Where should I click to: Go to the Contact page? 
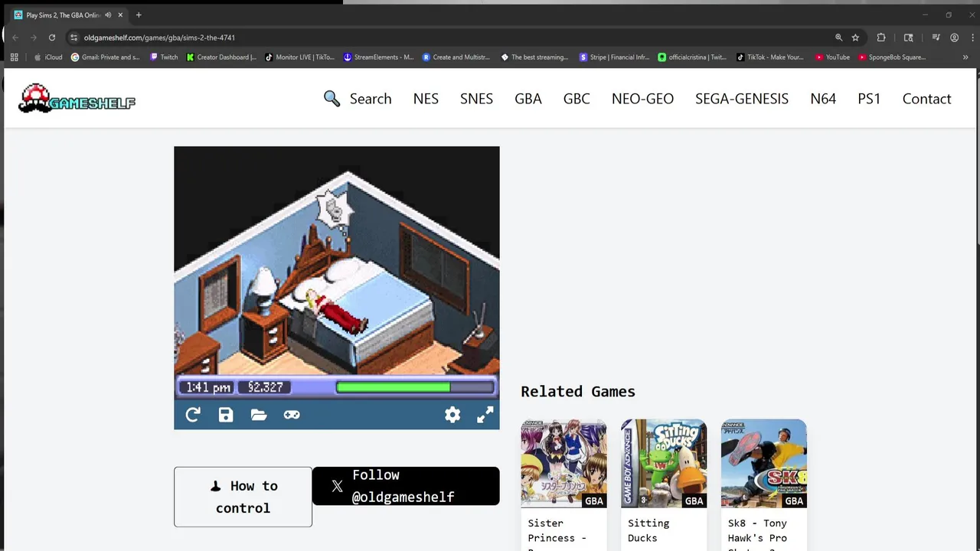pos(926,99)
